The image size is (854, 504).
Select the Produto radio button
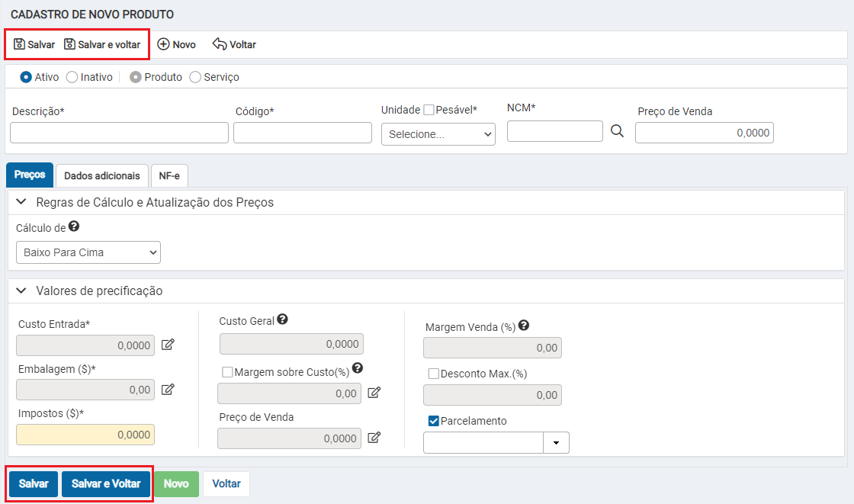tap(136, 77)
